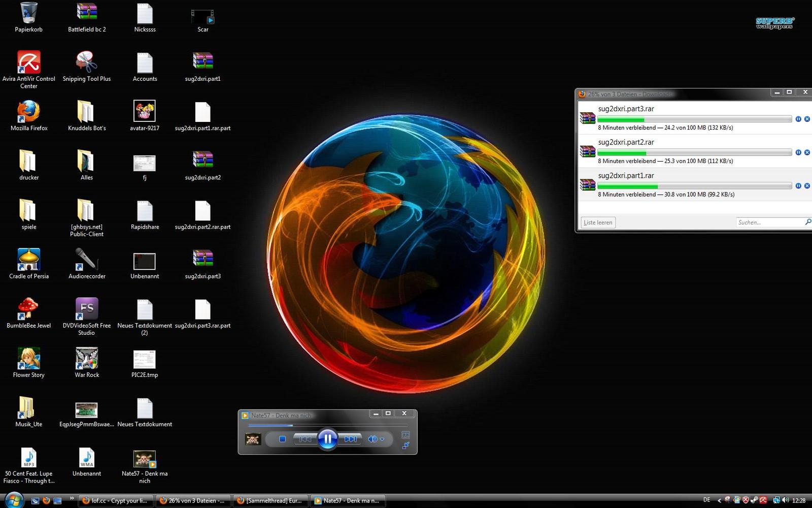Pause the sug2dxri.part3.rar download
Screen dimensions: 812x508
click(x=798, y=119)
